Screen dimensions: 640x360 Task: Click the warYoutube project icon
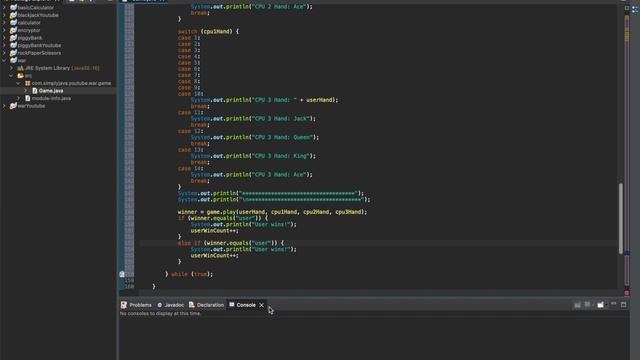[x=13, y=106]
